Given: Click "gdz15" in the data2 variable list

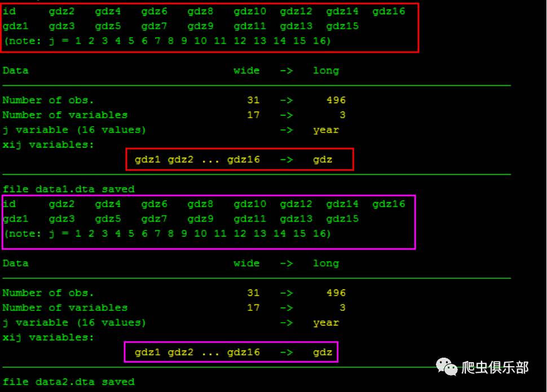Looking at the screenshot, I should pyautogui.click(x=342, y=219).
